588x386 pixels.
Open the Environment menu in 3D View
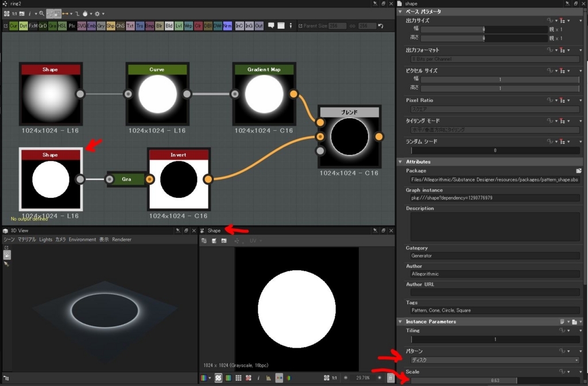coord(82,240)
